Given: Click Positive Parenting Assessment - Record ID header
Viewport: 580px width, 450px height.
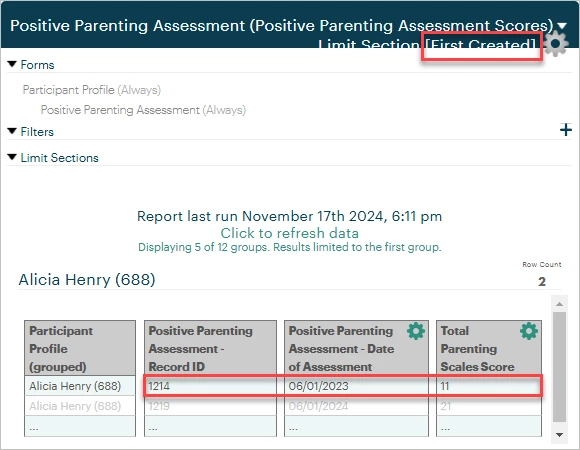Looking at the screenshot, I should pyautogui.click(x=210, y=348).
